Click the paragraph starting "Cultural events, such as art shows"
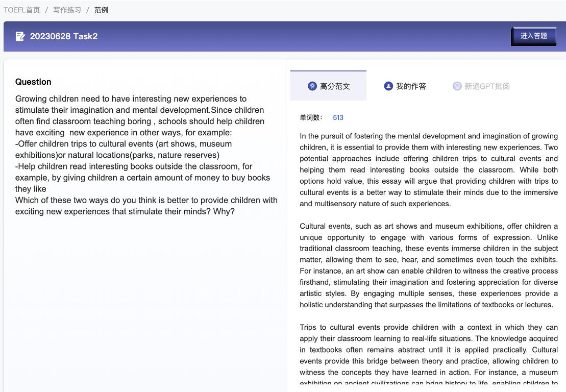Image resolution: width=566 pixels, height=392 pixels. [429, 265]
